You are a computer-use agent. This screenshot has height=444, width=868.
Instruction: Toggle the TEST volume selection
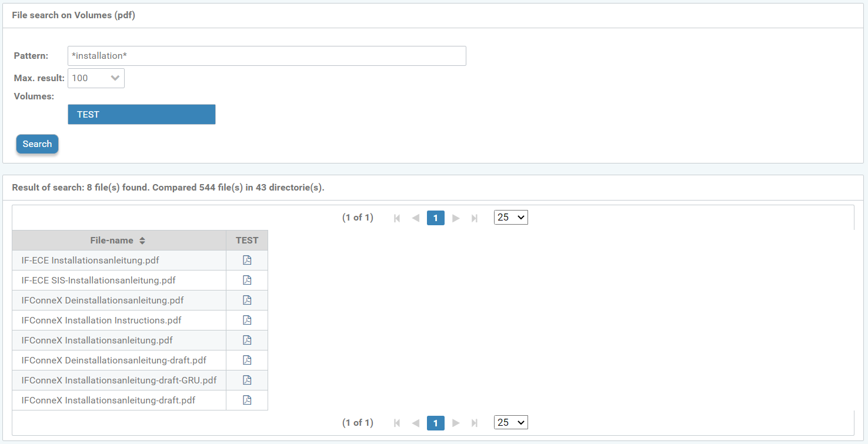coord(142,115)
